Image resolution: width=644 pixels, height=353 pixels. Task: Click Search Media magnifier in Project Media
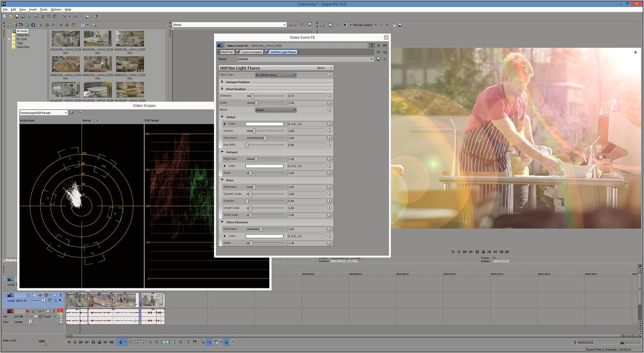[x=94, y=25]
